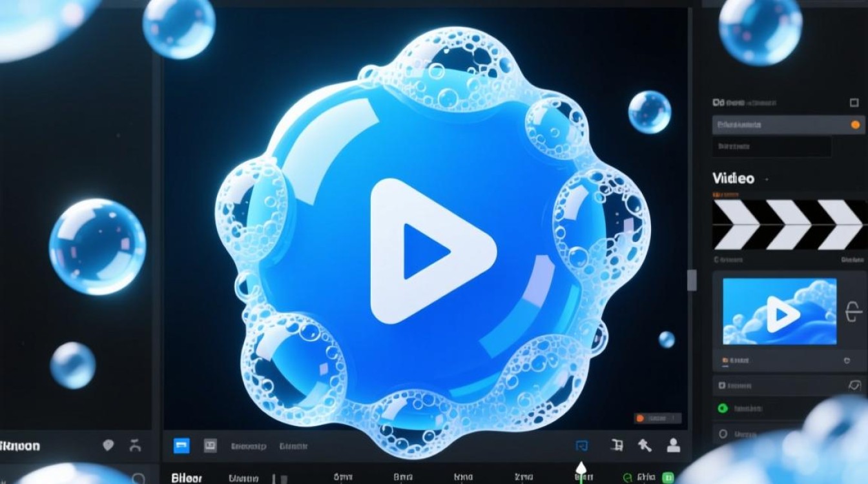This screenshot has height=484, width=868.
Task: Select the empty circle radio option
Action: click(723, 434)
